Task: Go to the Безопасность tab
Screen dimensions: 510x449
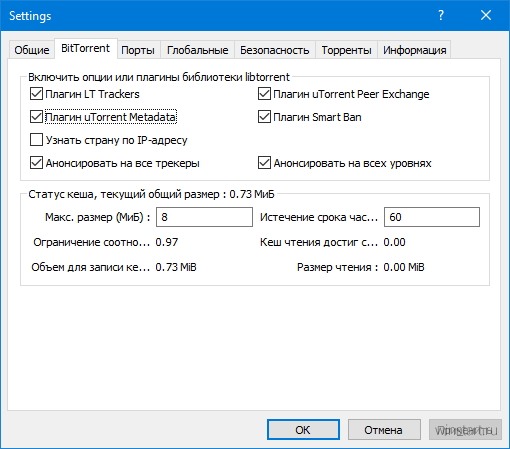Action: pos(275,50)
